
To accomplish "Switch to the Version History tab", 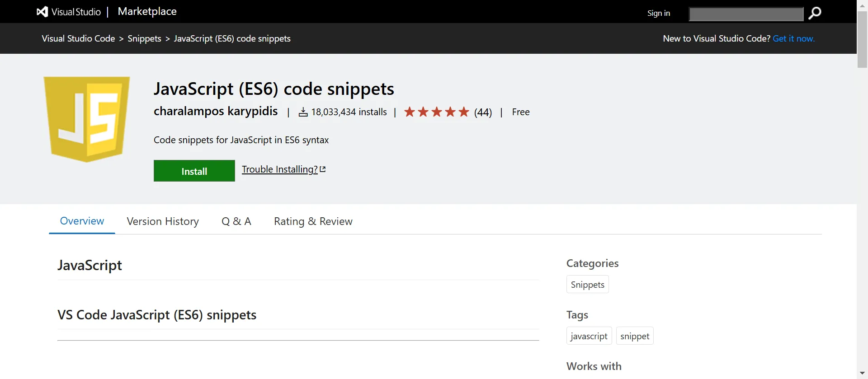I will coord(163,221).
